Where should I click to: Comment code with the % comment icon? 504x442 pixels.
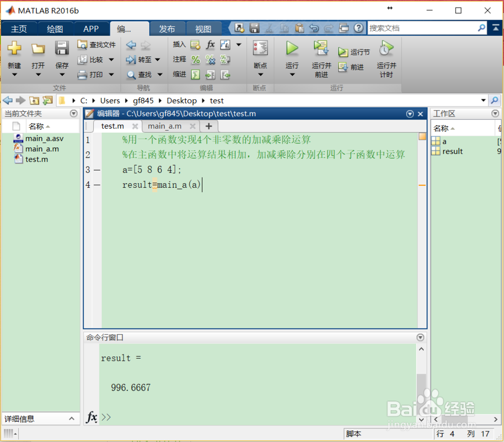coord(195,60)
